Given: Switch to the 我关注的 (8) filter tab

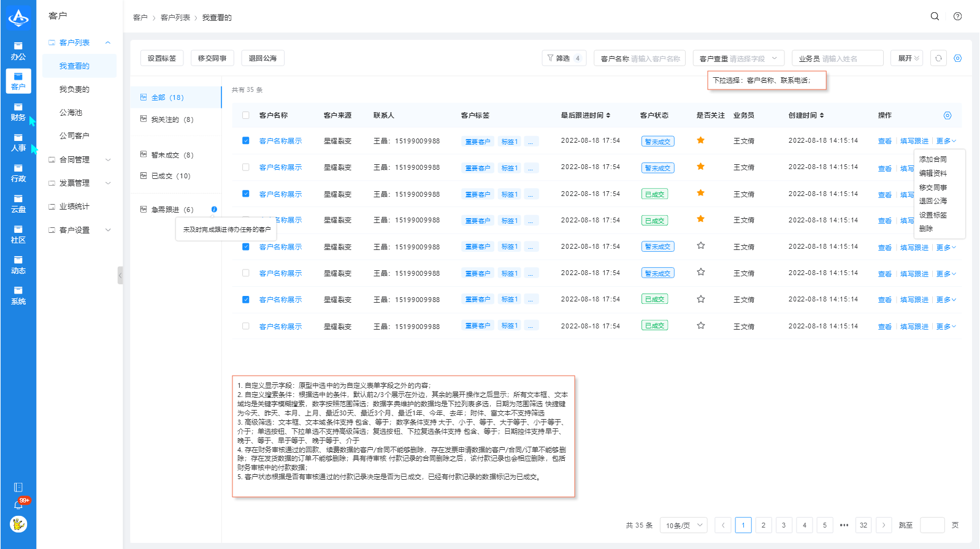Looking at the screenshot, I should coord(176,119).
